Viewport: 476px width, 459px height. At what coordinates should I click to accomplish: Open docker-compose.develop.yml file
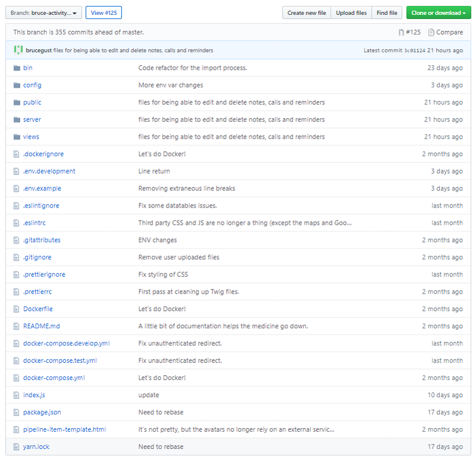(x=67, y=344)
